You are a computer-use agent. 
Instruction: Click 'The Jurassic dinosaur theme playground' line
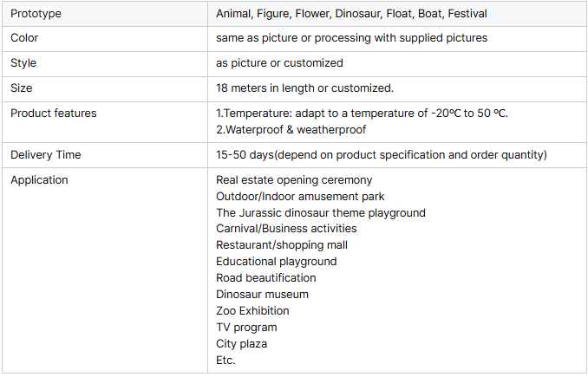click(321, 213)
